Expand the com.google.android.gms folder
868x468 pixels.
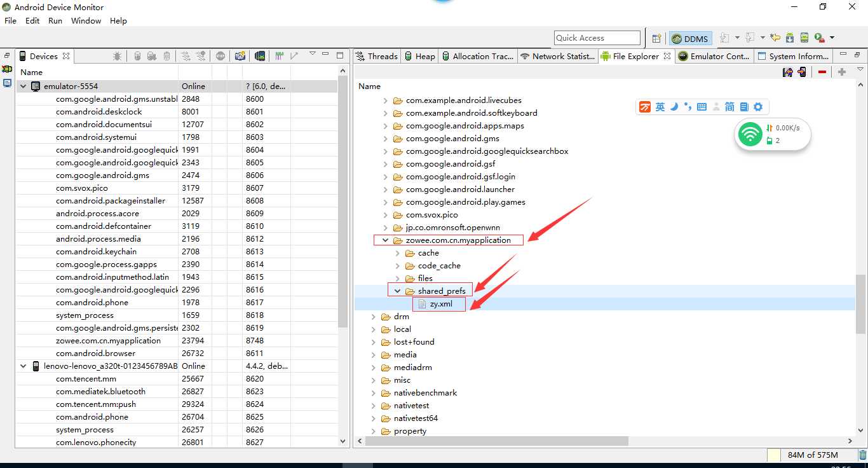tap(385, 139)
